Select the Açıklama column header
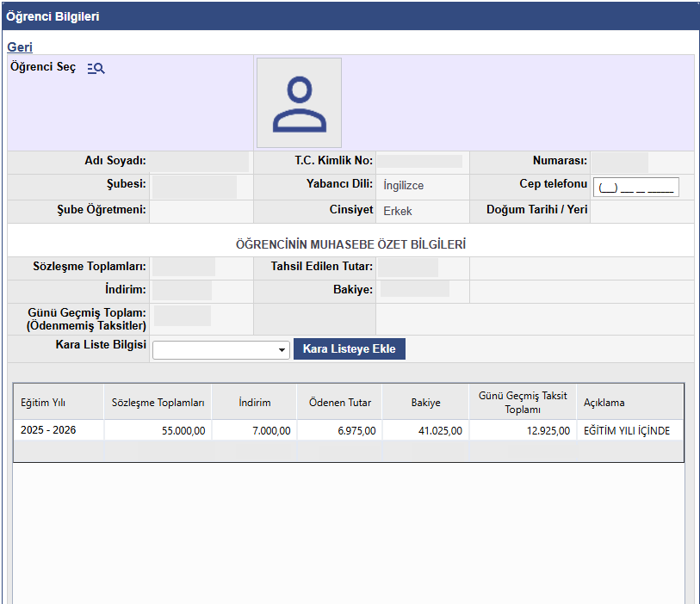Viewport: 700px width, 604px height. [x=604, y=403]
